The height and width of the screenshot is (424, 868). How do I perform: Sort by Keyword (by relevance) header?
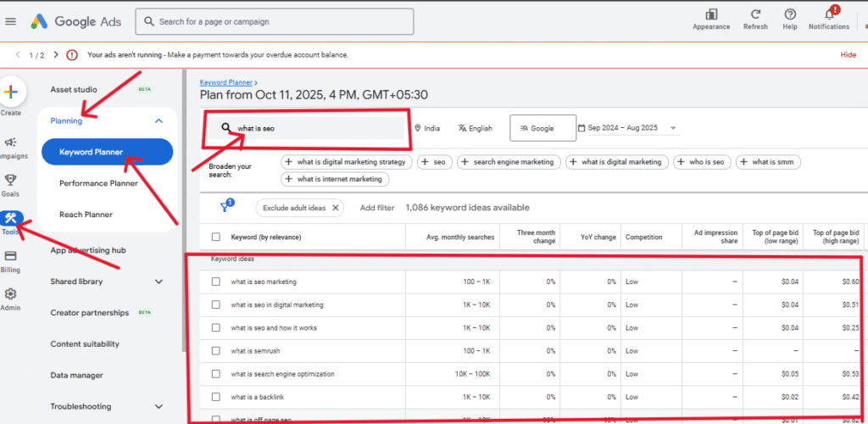click(x=265, y=237)
